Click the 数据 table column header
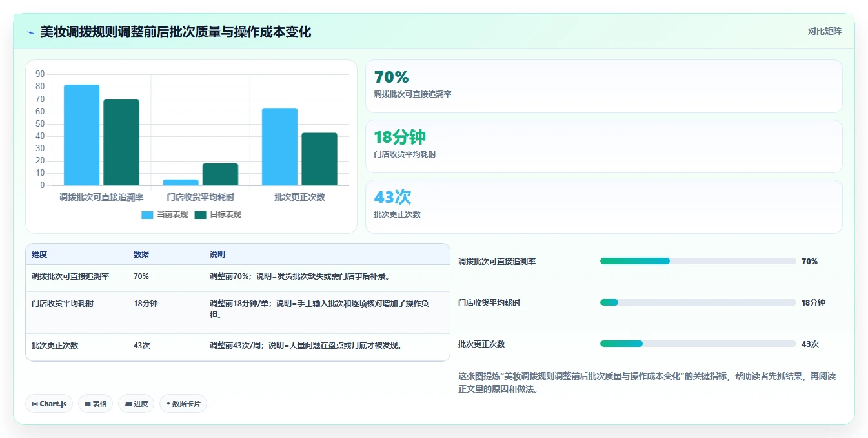 click(141, 255)
